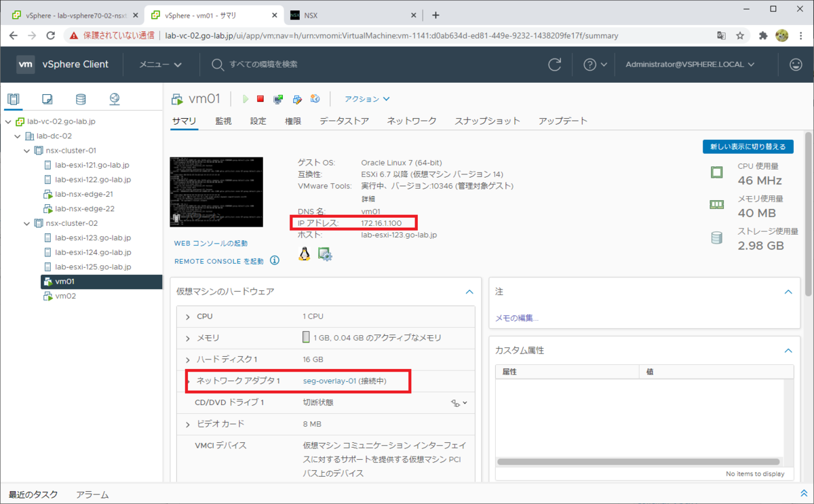Switch to the アップデート tab

562,121
